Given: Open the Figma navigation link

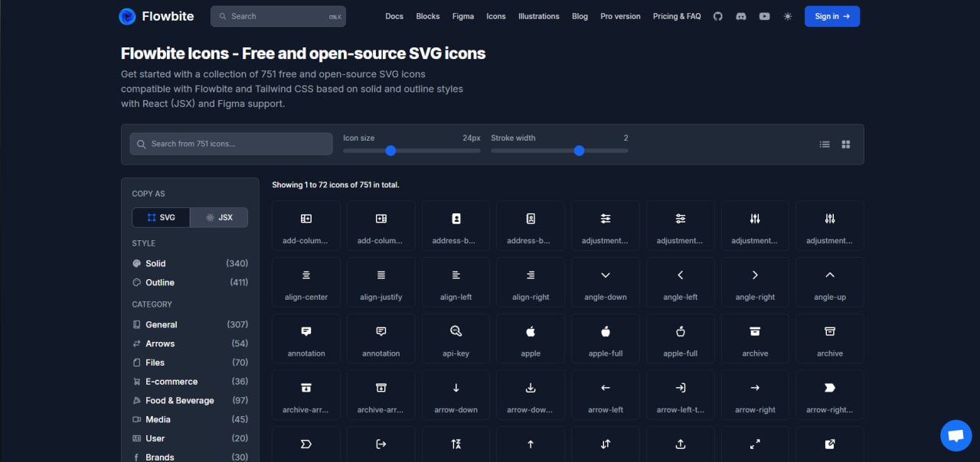Looking at the screenshot, I should [x=463, y=16].
